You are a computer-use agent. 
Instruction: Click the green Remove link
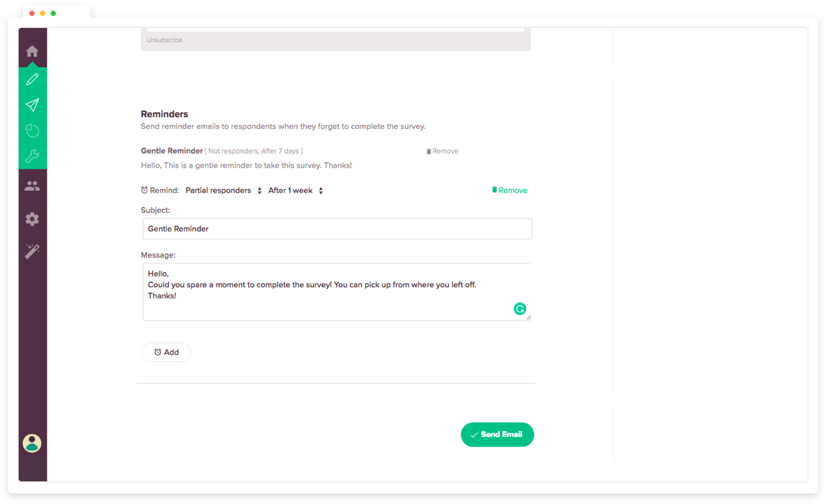coord(509,190)
